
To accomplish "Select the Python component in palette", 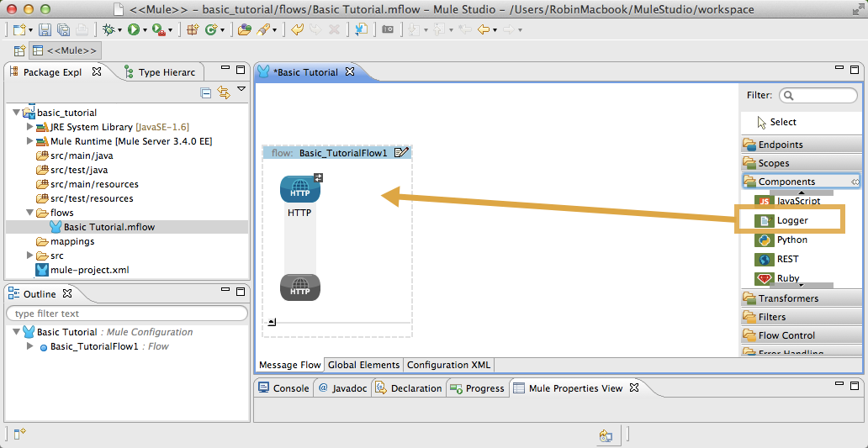I will pos(791,240).
